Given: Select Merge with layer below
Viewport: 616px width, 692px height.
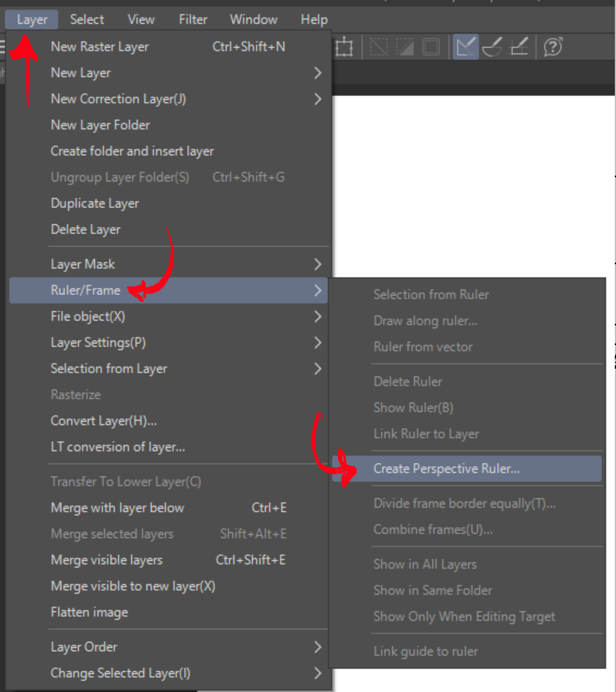Looking at the screenshot, I should 169,508.
